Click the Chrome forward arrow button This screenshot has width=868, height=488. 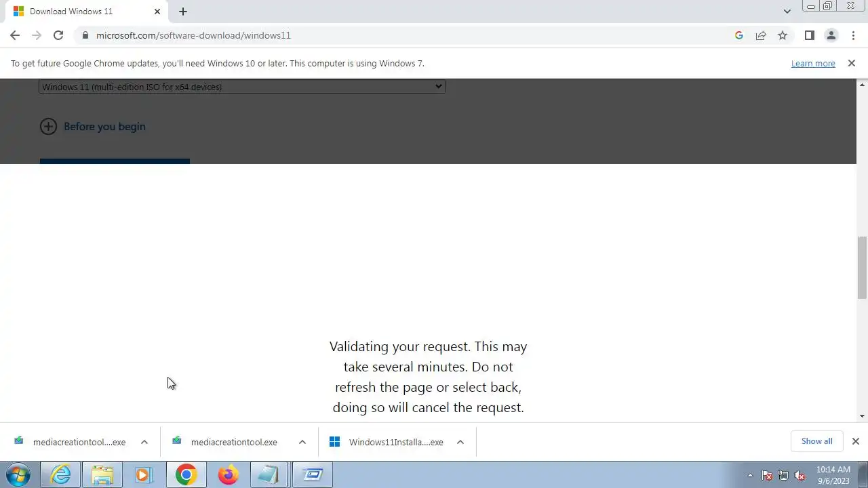pos(37,35)
